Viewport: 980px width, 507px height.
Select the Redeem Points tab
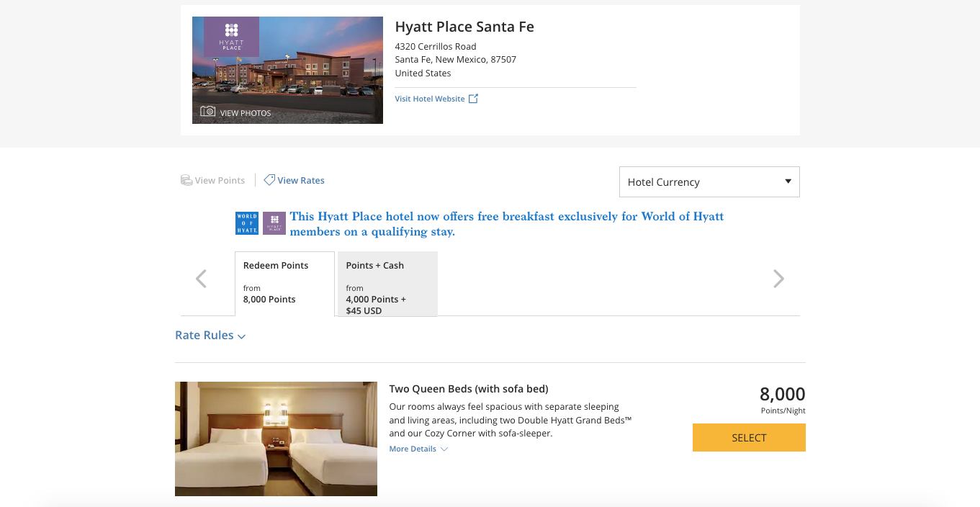pos(284,283)
